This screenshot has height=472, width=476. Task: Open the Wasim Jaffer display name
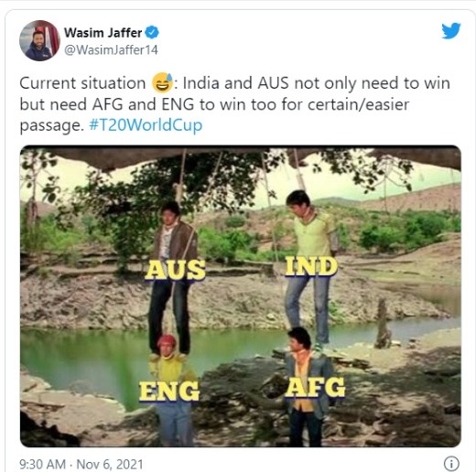[x=103, y=32]
